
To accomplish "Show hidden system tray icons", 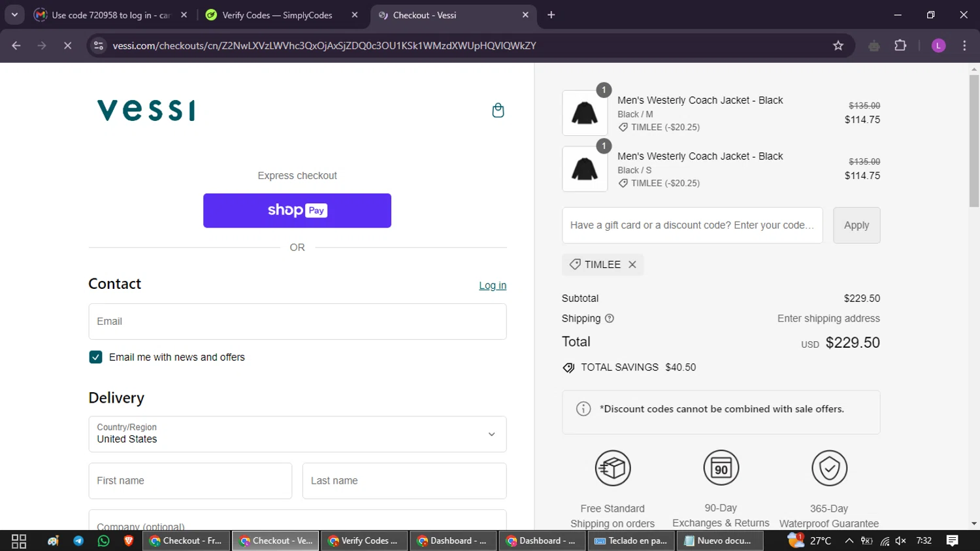I will click(x=849, y=541).
